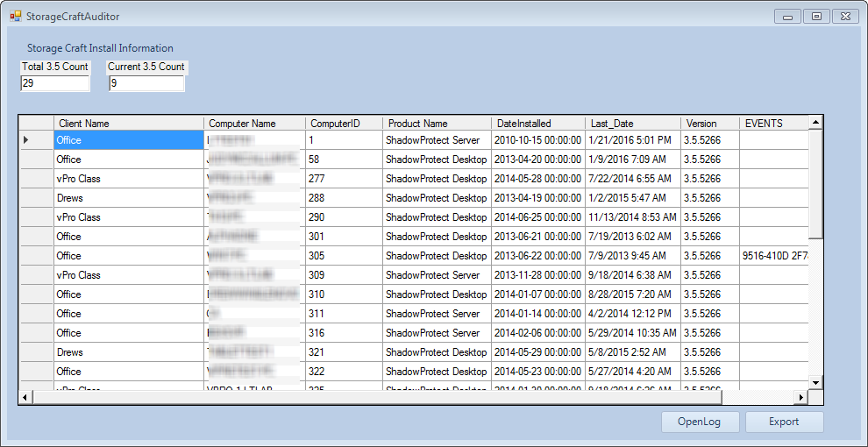Select ComputerID cell '311'
Image resolution: width=868 pixels, height=447 pixels.
[344, 314]
